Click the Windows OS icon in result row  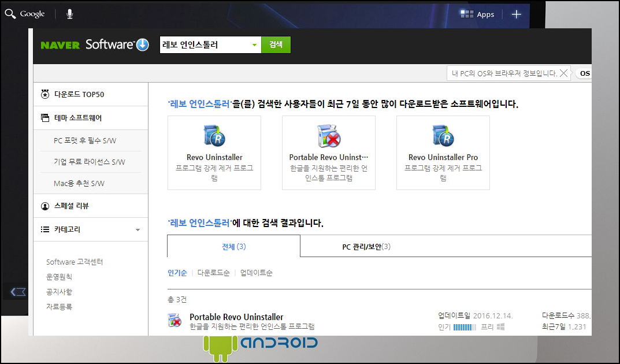500,327
